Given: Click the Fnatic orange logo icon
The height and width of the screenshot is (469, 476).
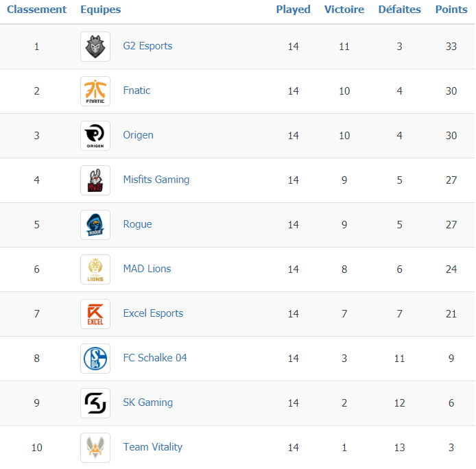Looking at the screenshot, I should 95,91.
